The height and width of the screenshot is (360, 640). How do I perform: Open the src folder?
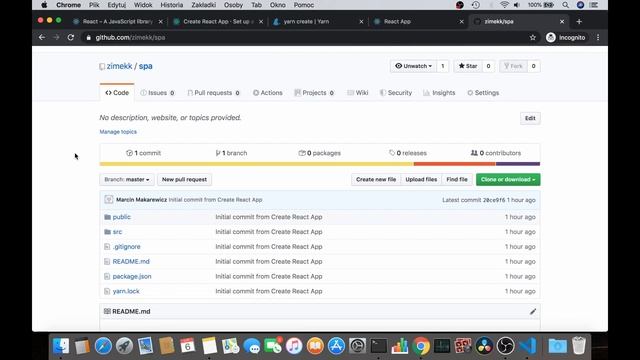click(117, 232)
